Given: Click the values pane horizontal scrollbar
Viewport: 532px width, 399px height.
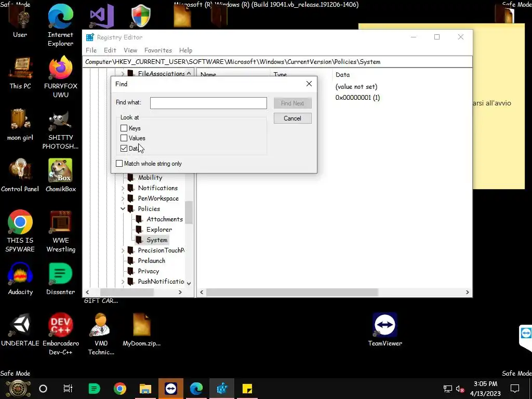Looking at the screenshot, I should click(292, 292).
